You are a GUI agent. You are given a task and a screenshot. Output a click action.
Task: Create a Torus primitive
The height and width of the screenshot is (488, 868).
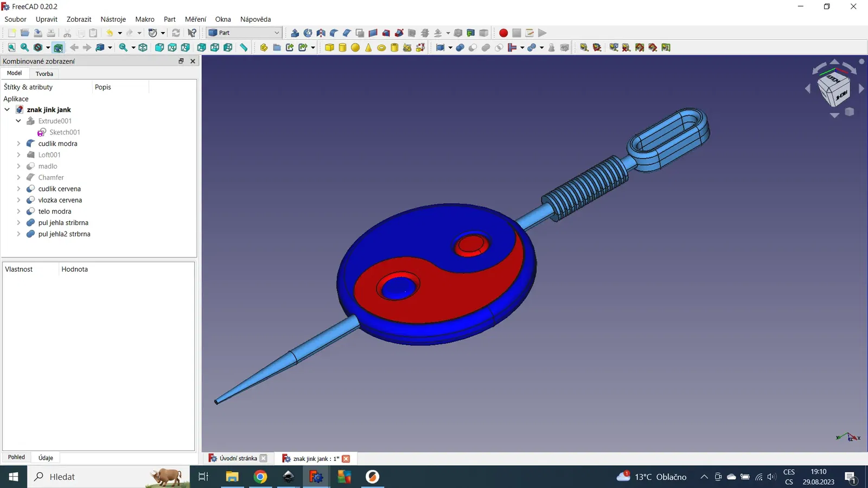[381, 48]
